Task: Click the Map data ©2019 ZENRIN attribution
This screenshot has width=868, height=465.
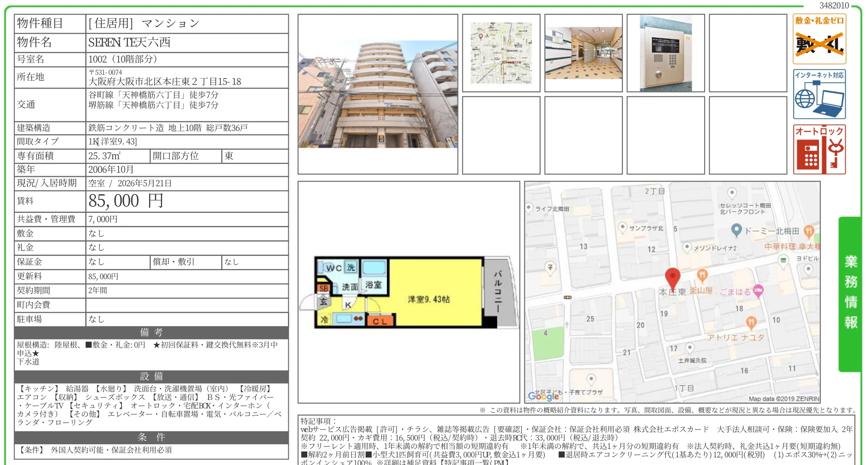Action: pyautogui.click(x=785, y=398)
